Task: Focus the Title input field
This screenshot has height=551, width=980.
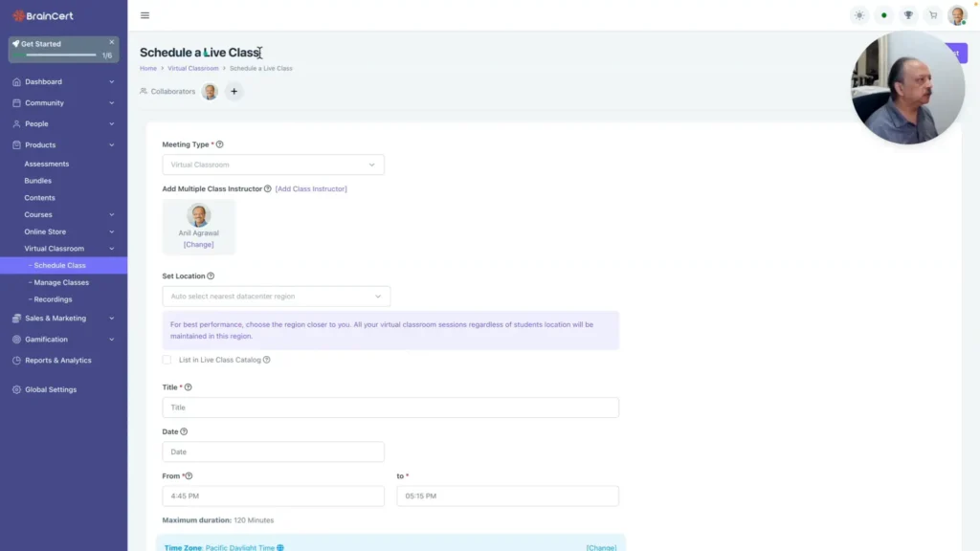Action: pos(390,408)
